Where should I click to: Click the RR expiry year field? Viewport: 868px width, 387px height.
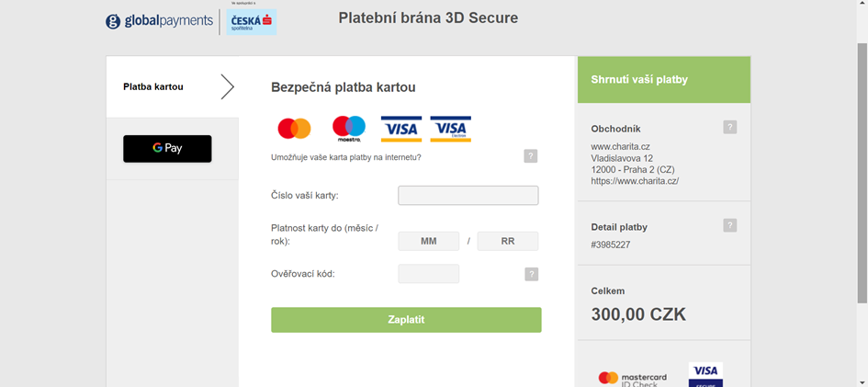pyautogui.click(x=507, y=241)
